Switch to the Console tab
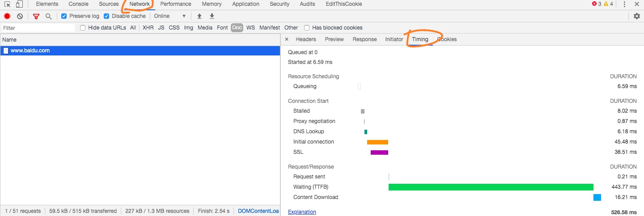The image size is (644, 216). (78, 4)
